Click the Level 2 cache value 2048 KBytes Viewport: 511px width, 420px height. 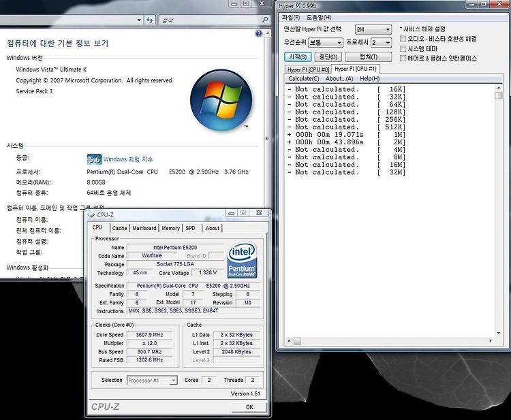coord(236,352)
